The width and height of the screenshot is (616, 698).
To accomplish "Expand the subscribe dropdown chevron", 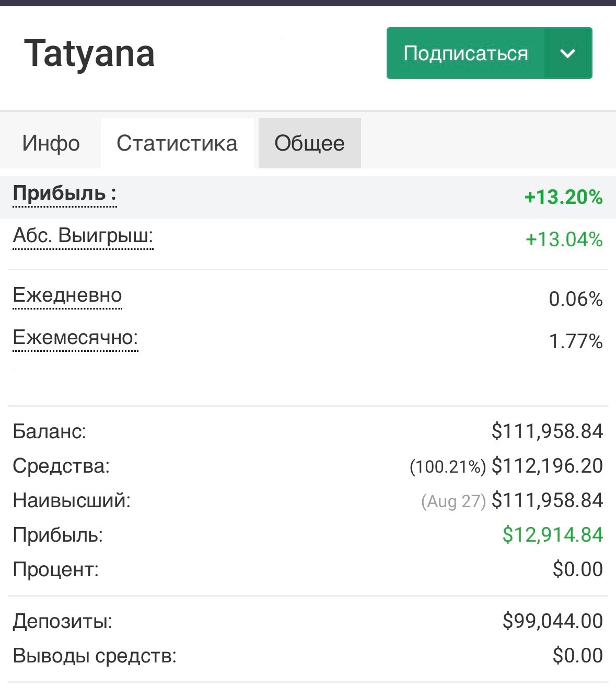I will click(567, 53).
